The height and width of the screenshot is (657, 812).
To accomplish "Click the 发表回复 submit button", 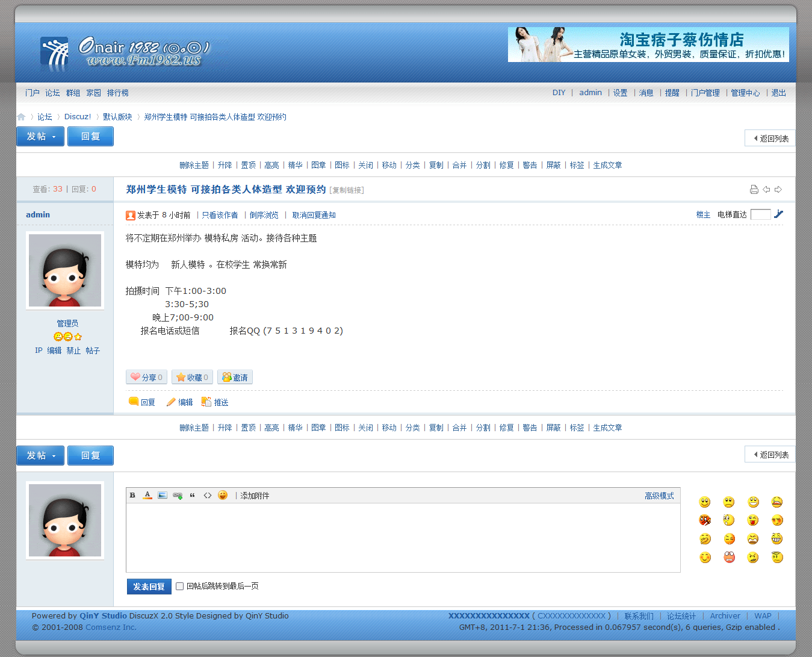I will point(149,587).
